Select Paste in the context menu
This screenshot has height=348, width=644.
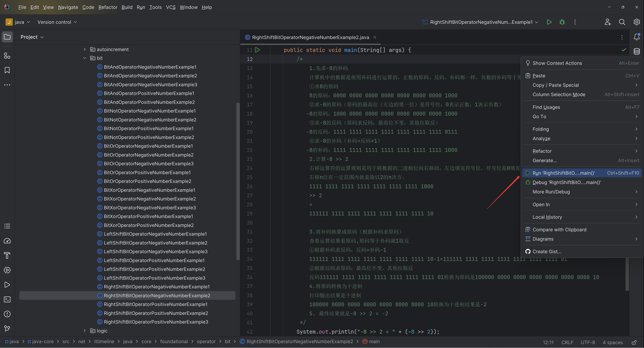(582, 76)
